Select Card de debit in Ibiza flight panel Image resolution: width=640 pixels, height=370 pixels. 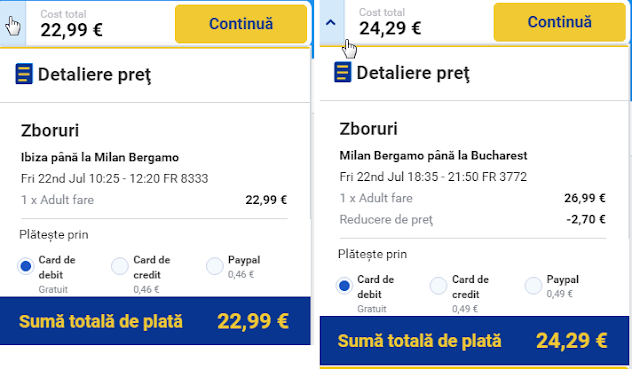click(x=26, y=266)
